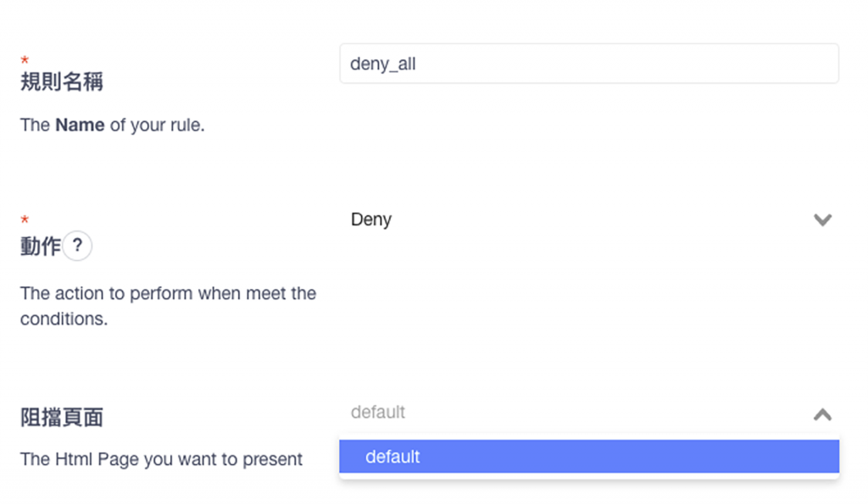Click the selected "Deny" value text
The width and height of the screenshot is (868, 504).
click(370, 220)
